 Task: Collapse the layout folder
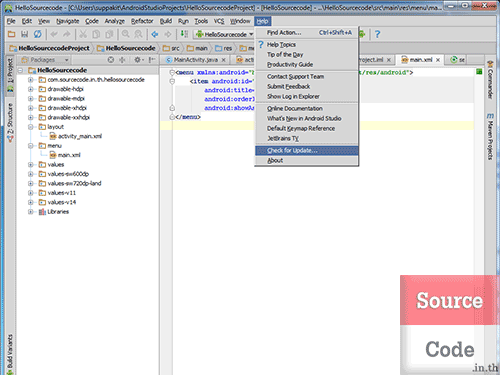[31, 127]
